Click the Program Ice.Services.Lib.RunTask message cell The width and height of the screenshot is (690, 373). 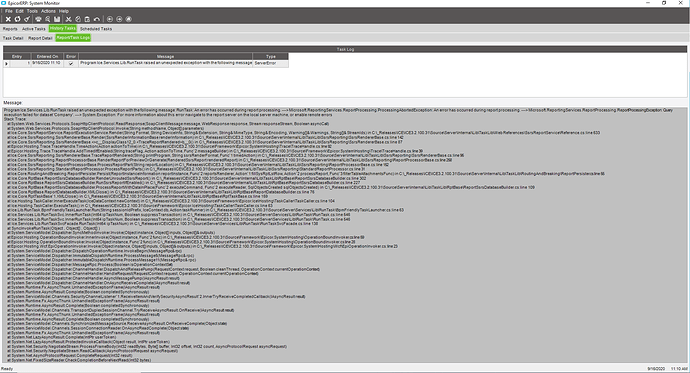click(x=165, y=63)
